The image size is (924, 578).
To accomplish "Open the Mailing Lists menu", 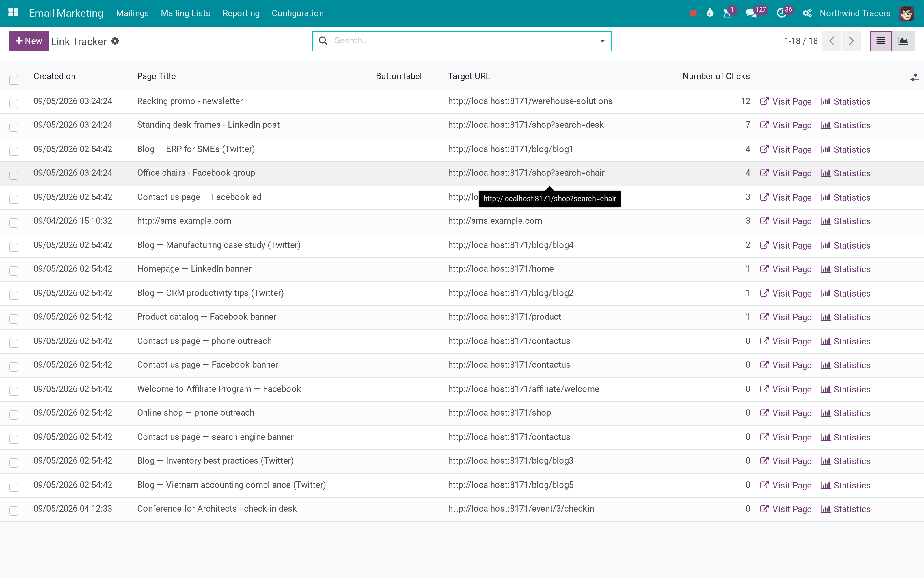I will point(185,13).
